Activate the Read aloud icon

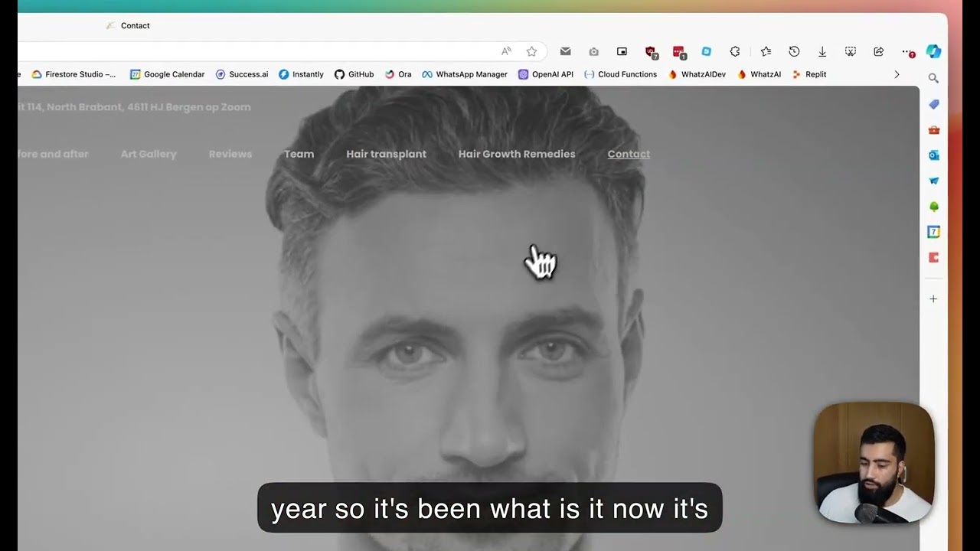pos(506,51)
